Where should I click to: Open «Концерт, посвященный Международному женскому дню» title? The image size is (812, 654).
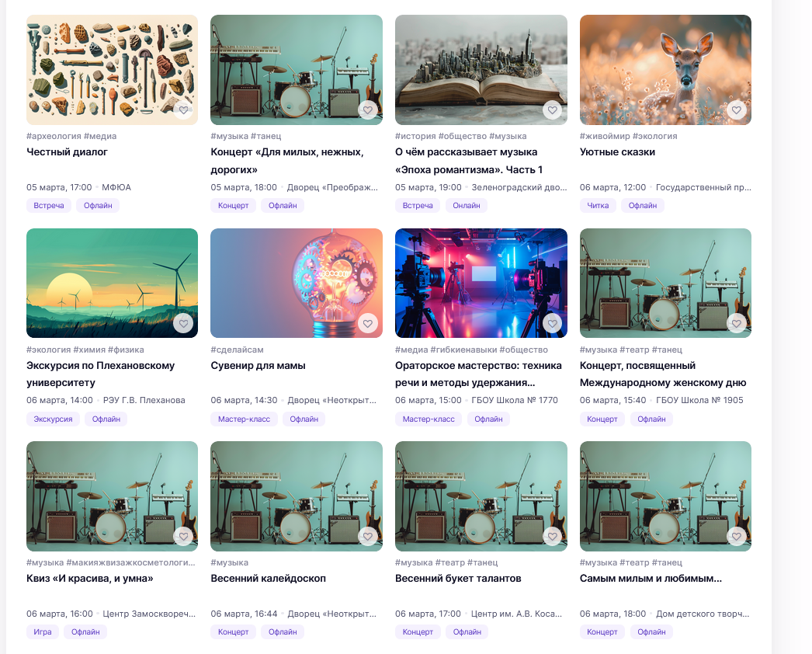[663, 374]
